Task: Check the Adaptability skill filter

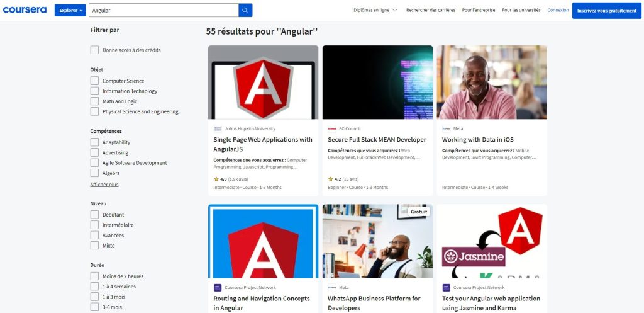Action: 94,142
